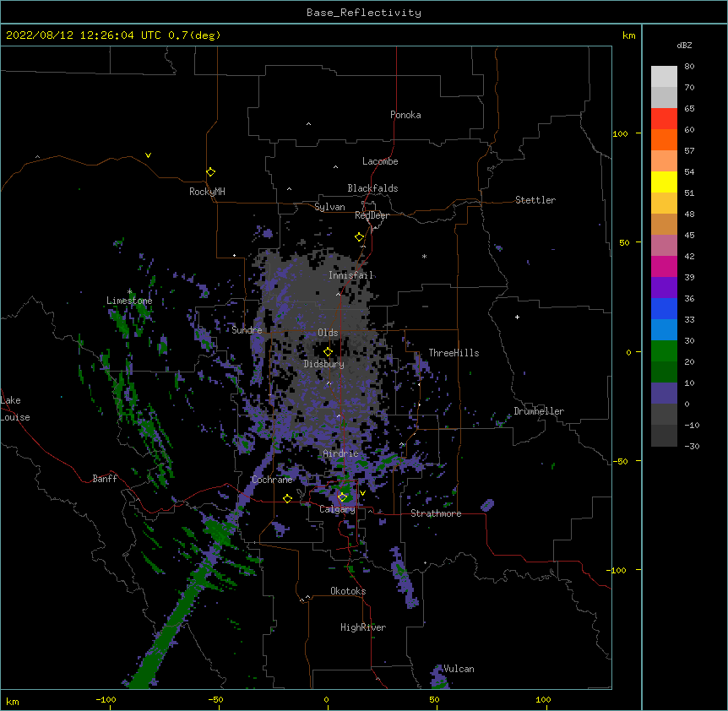Click the magenta 42 dBZ legend color
The height and width of the screenshot is (711, 728).
tap(664, 266)
